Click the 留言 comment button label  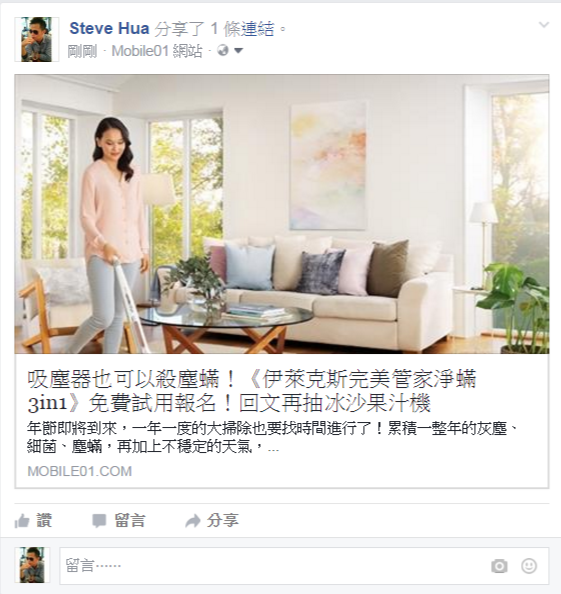click(x=130, y=521)
